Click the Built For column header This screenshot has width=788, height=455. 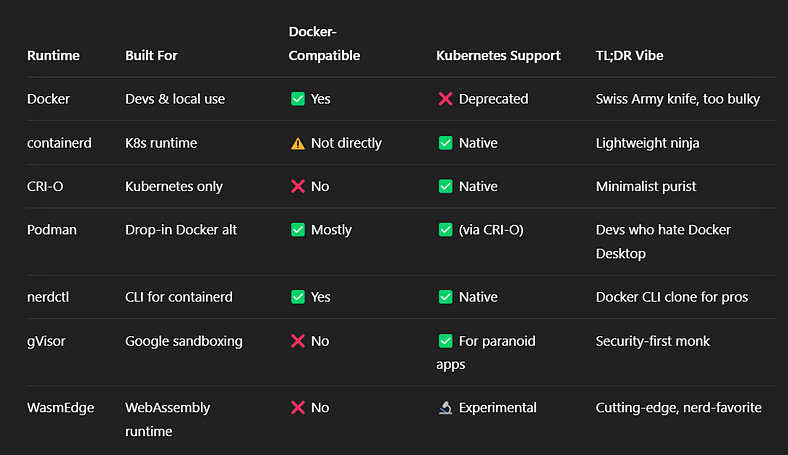coord(151,55)
